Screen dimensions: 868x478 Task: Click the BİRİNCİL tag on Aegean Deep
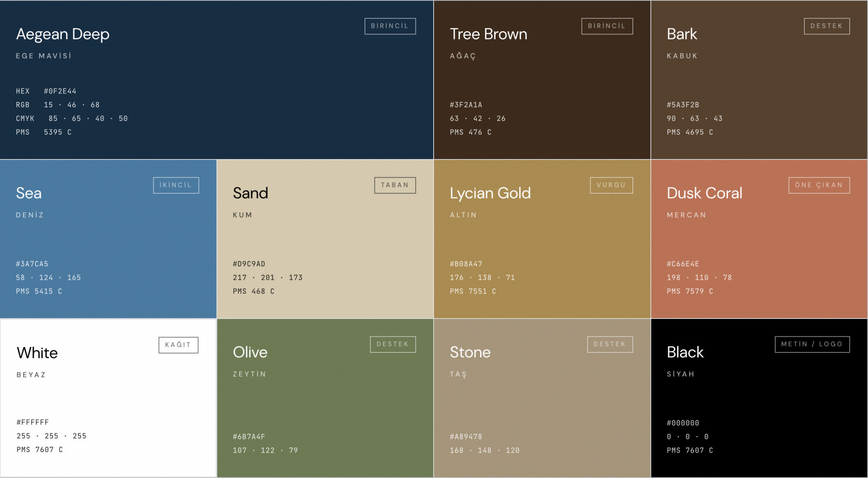(390, 26)
